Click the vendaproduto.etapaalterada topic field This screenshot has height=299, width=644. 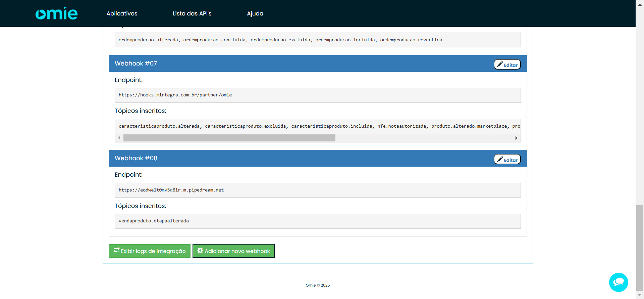pos(318,221)
